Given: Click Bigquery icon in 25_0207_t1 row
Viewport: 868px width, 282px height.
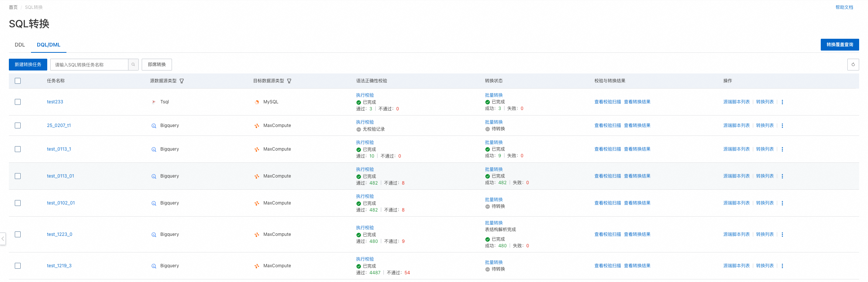Looking at the screenshot, I should coord(154,125).
